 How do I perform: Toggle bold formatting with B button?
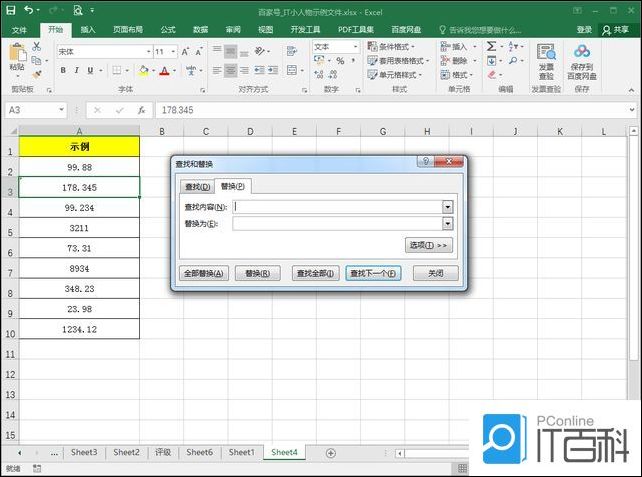point(62,70)
